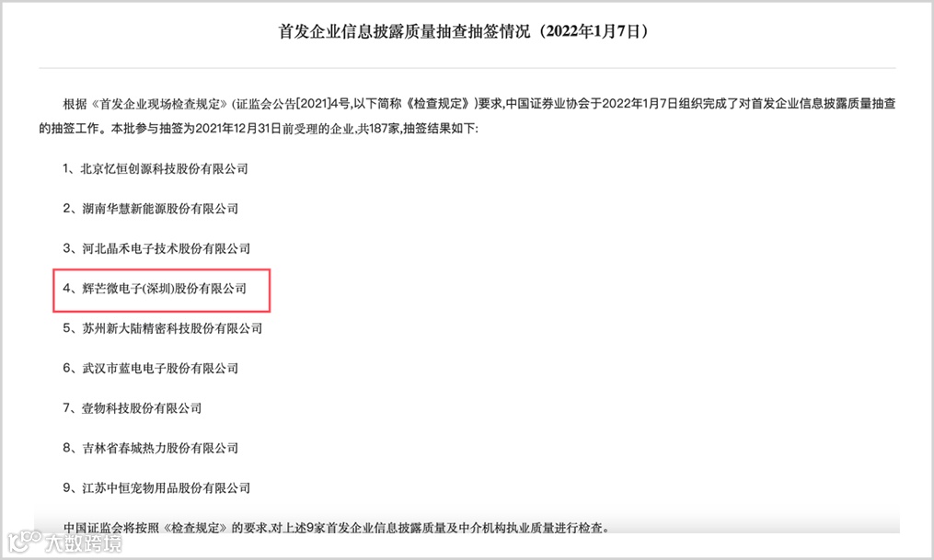Click 《首发企业现场检查规定》 in first paragraph
Image resolution: width=934 pixels, height=560 pixels.
158,104
